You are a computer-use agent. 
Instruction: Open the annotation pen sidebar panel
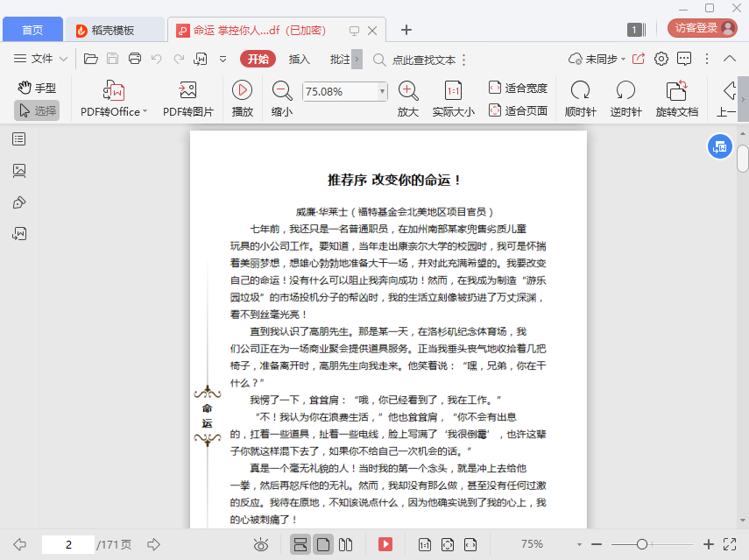pos(19,202)
